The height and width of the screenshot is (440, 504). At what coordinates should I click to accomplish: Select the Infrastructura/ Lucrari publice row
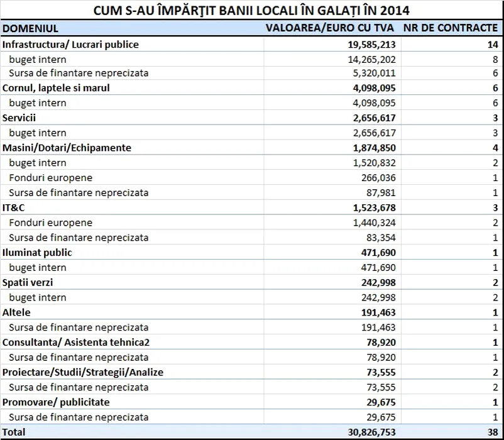[x=70, y=45]
